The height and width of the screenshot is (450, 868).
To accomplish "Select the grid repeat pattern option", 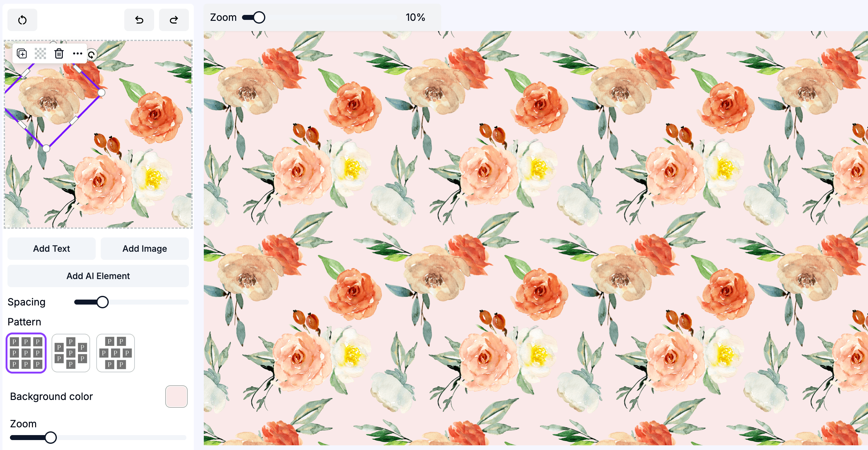I will tap(26, 353).
